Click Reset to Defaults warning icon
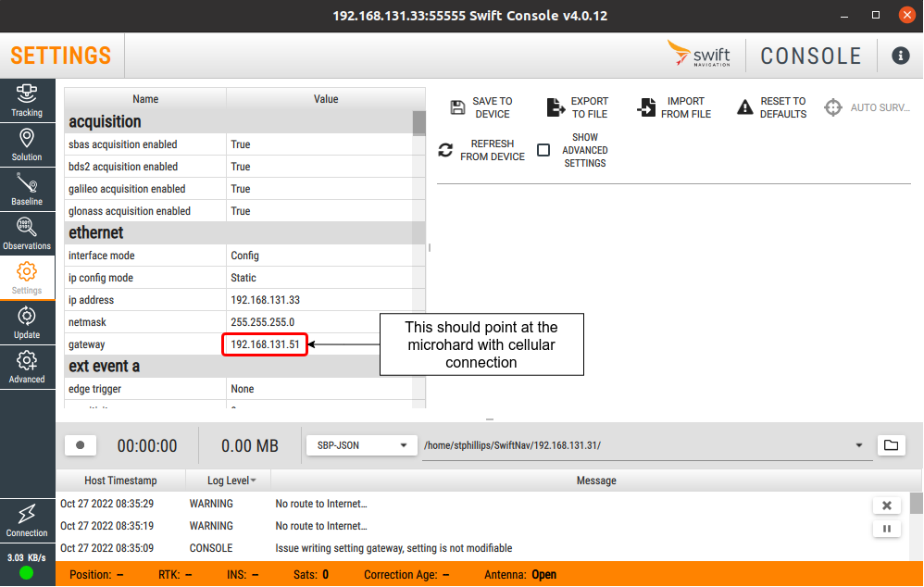The height and width of the screenshot is (587, 924). (x=745, y=107)
